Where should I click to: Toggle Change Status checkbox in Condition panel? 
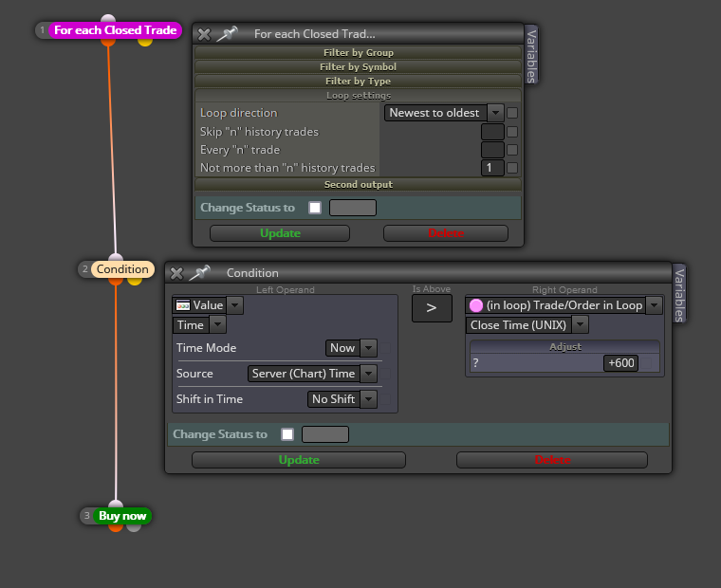287,434
